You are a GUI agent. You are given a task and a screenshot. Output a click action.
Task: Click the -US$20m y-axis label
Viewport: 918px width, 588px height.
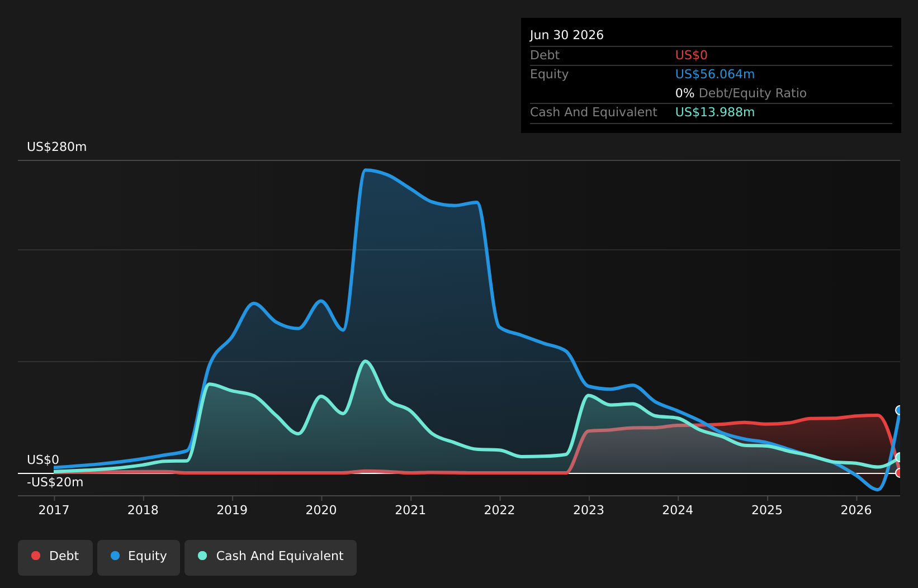pyautogui.click(x=55, y=482)
